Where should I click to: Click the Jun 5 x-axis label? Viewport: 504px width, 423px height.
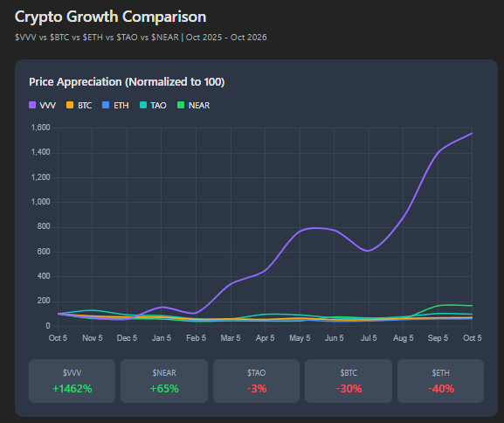[x=335, y=338]
